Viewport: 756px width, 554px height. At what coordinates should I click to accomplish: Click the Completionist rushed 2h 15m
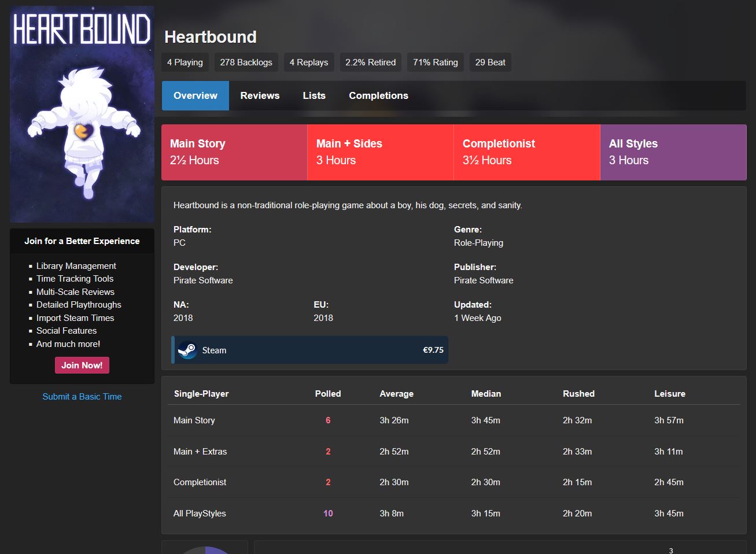tap(577, 482)
